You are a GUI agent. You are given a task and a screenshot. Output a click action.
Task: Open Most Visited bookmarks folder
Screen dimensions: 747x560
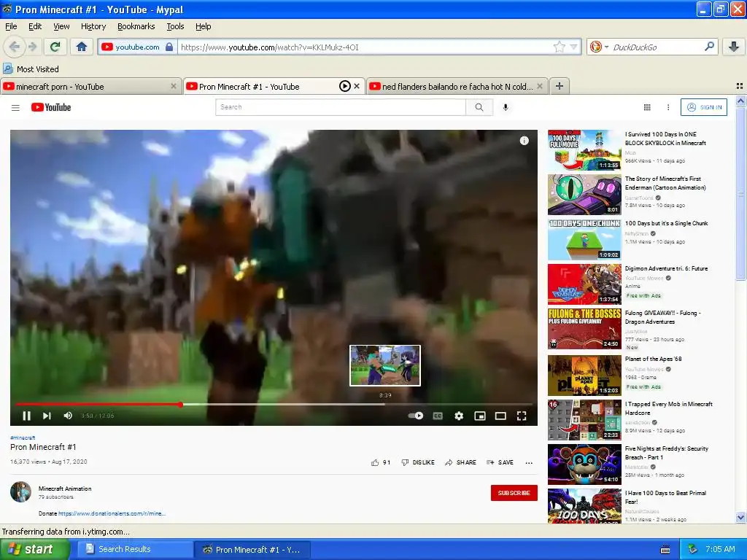coord(31,69)
